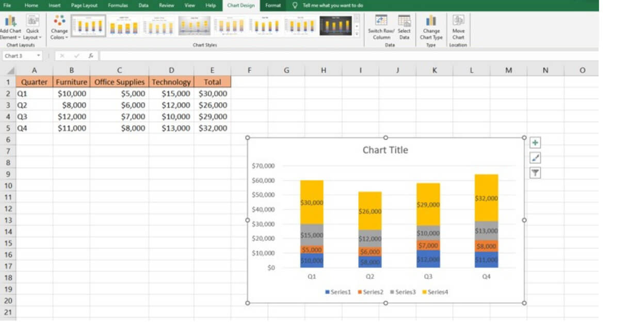The image size is (644, 334).
Task: Open the Change Colors icon
Action: pos(59,27)
